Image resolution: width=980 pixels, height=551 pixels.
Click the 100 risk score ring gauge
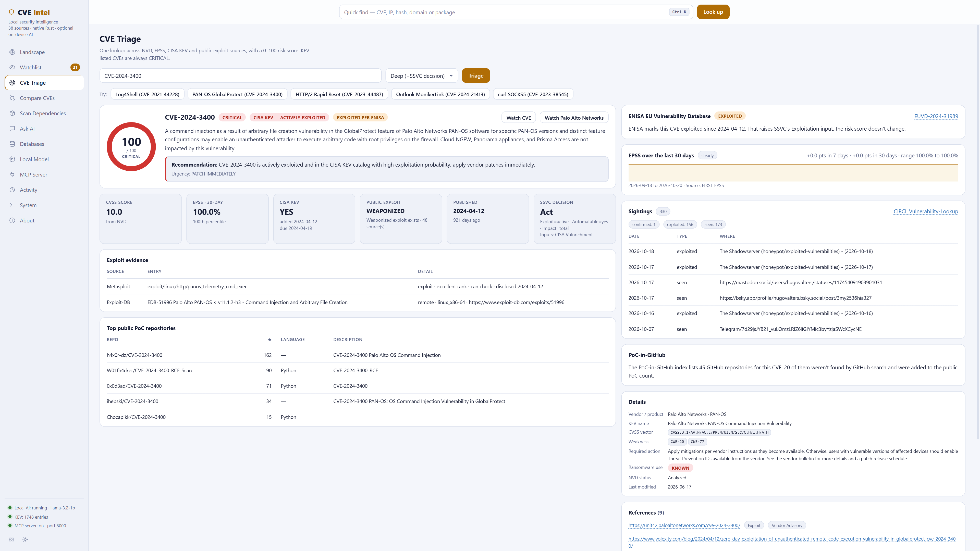tap(131, 147)
